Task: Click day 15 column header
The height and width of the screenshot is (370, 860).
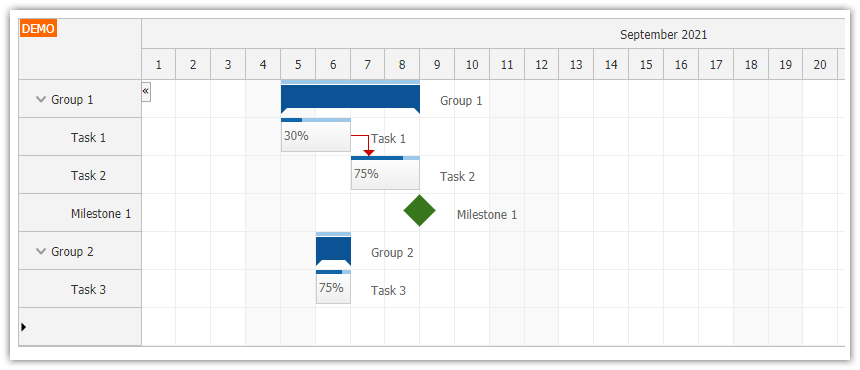Action: (646, 65)
